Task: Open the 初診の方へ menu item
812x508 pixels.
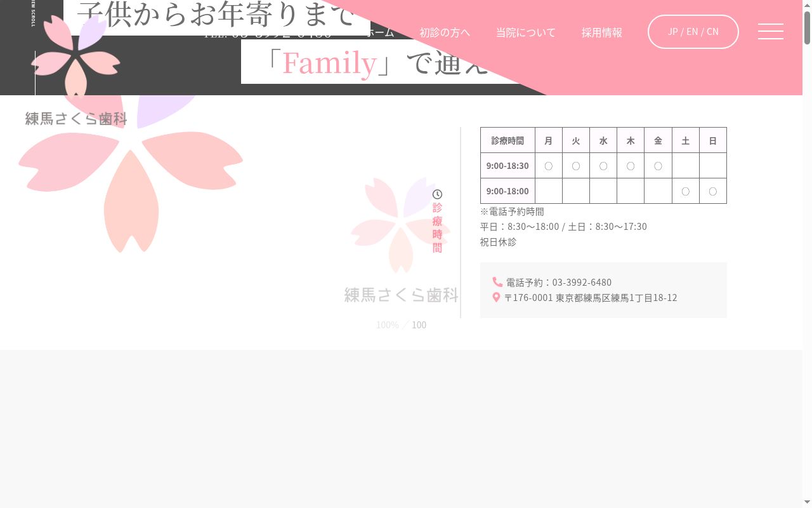Action: (445, 32)
